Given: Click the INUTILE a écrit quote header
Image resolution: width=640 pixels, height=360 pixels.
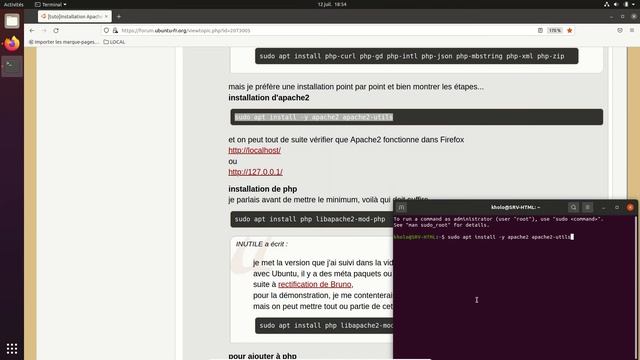Looking at the screenshot, I should click(x=261, y=244).
